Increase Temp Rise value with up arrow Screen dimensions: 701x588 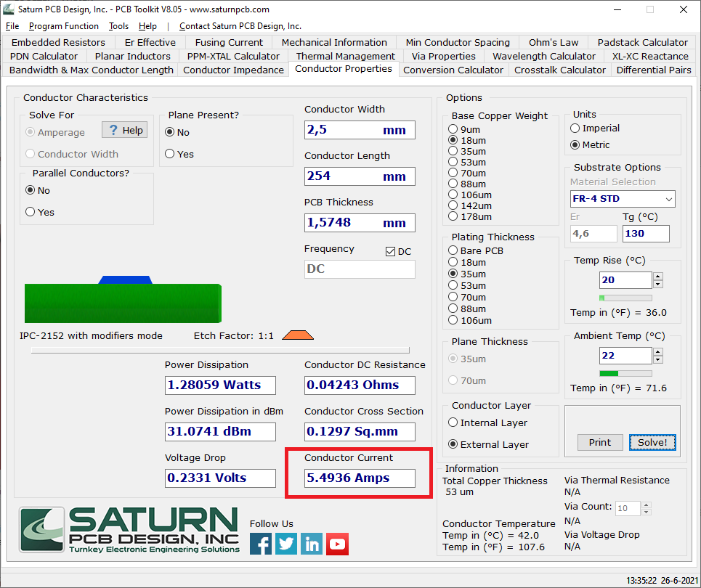[657, 277]
